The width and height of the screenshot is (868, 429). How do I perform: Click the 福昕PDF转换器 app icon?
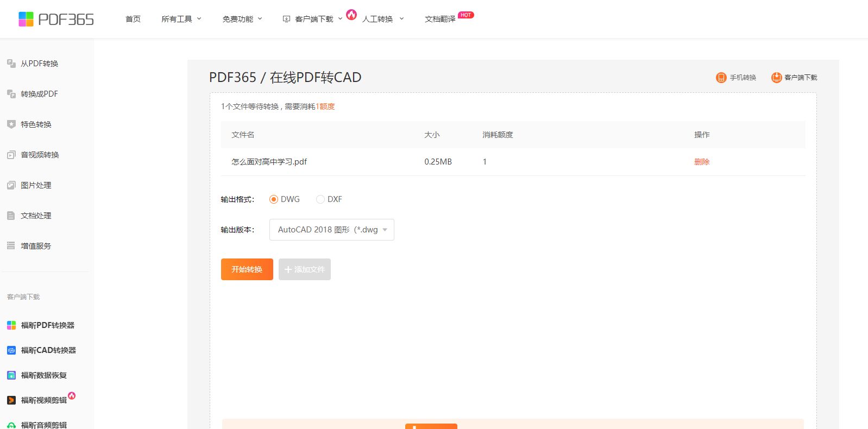pos(11,325)
